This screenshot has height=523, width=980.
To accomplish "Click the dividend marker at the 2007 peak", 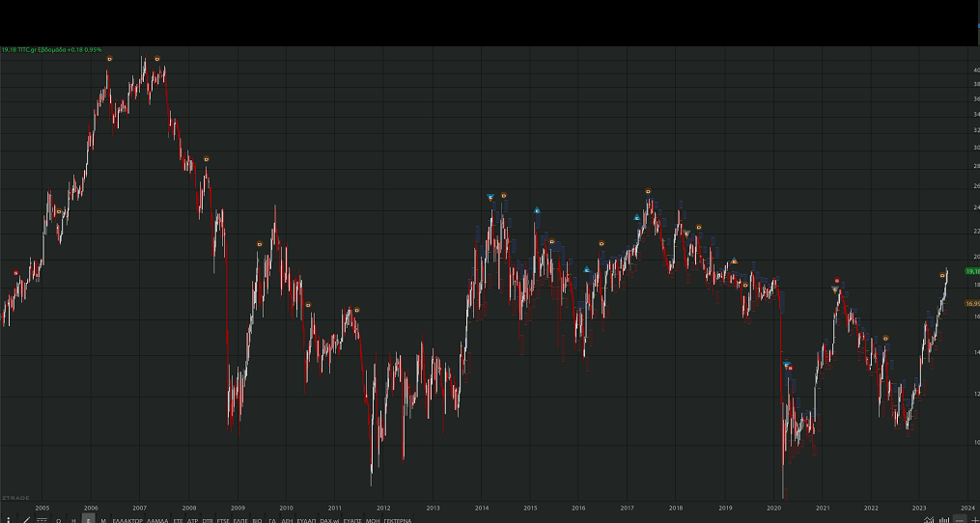I will [157, 59].
